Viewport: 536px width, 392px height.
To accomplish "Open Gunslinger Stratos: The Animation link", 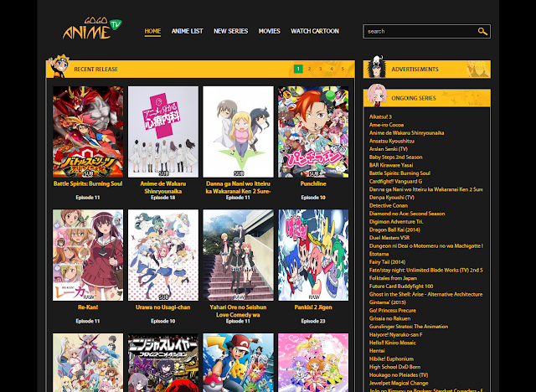I will [409, 327].
